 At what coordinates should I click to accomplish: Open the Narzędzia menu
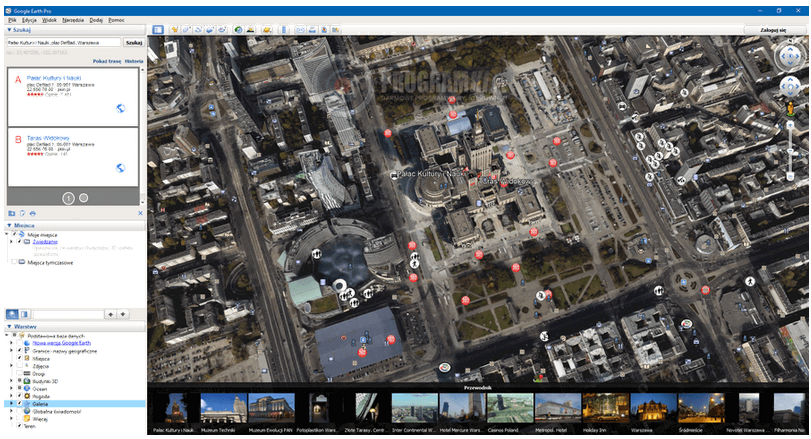[x=73, y=20]
